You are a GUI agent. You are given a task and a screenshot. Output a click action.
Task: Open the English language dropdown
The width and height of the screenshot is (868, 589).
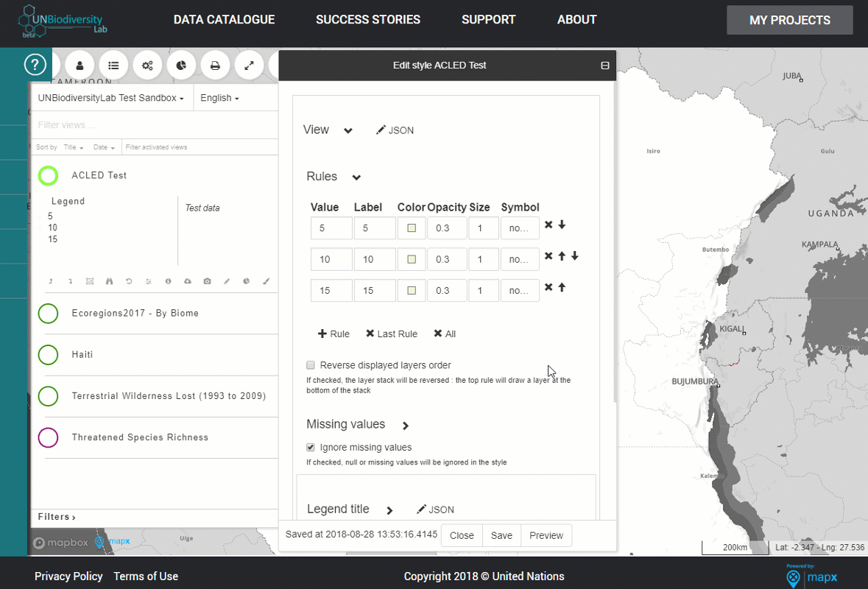[x=220, y=98]
